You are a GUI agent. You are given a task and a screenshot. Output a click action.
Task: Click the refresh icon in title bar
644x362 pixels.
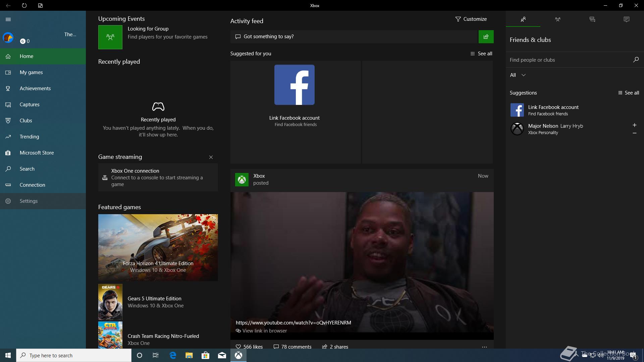tap(24, 5)
